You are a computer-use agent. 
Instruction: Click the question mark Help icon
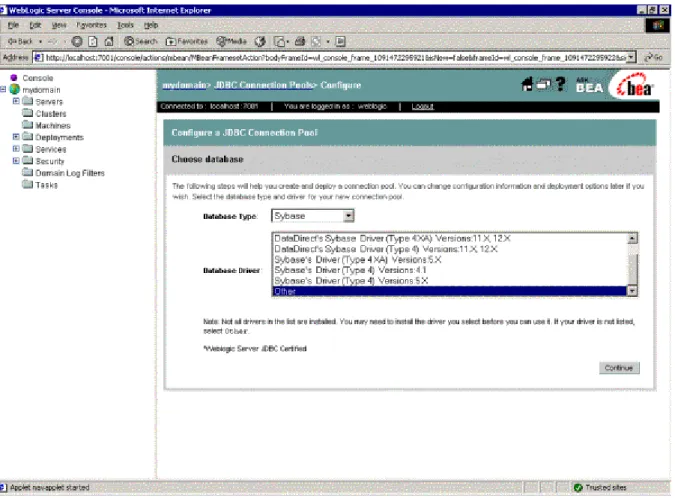click(560, 84)
